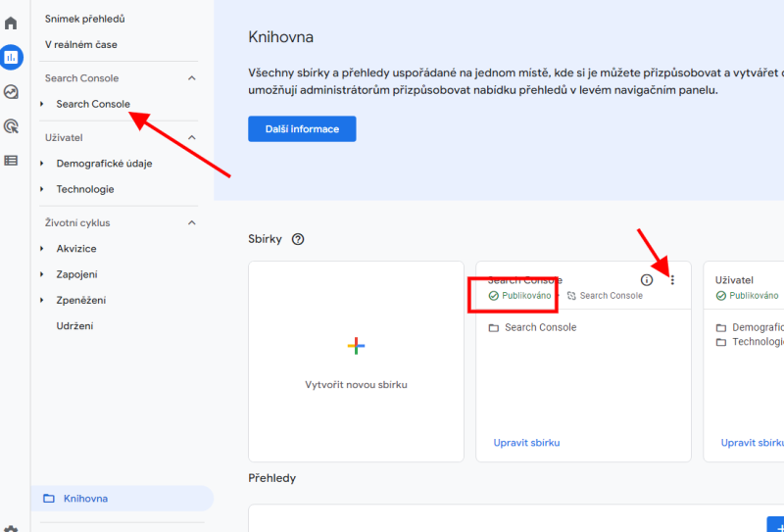
Task: Open V reálném čase report
Action: [x=80, y=44]
